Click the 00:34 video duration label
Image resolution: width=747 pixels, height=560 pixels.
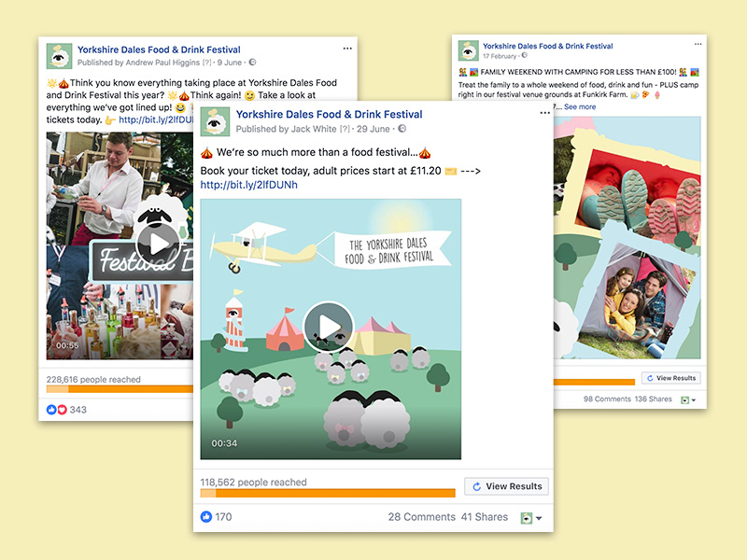pyautogui.click(x=224, y=443)
